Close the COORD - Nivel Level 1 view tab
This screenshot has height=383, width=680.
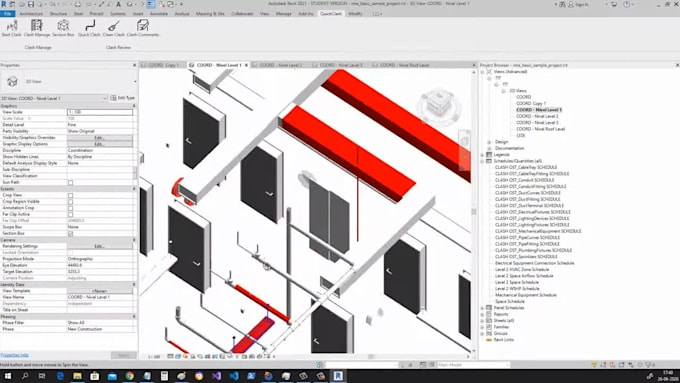pos(246,65)
